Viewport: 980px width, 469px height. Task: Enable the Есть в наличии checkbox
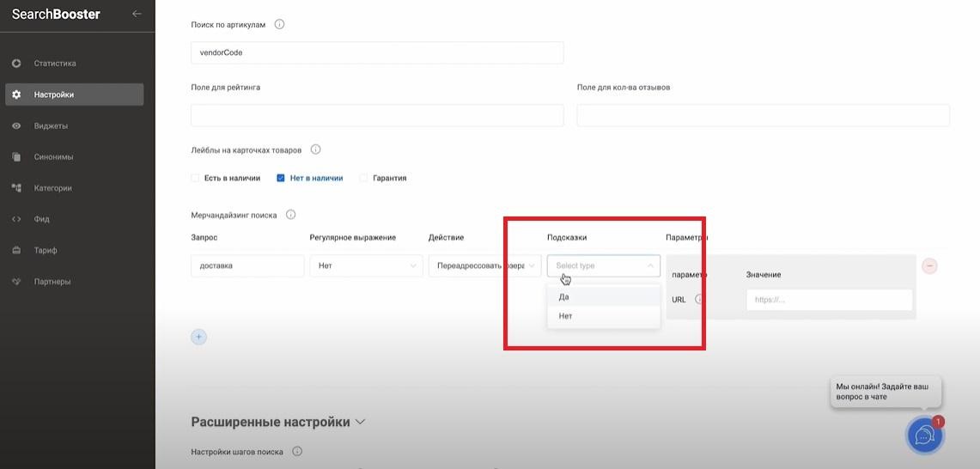pos(195,179)
